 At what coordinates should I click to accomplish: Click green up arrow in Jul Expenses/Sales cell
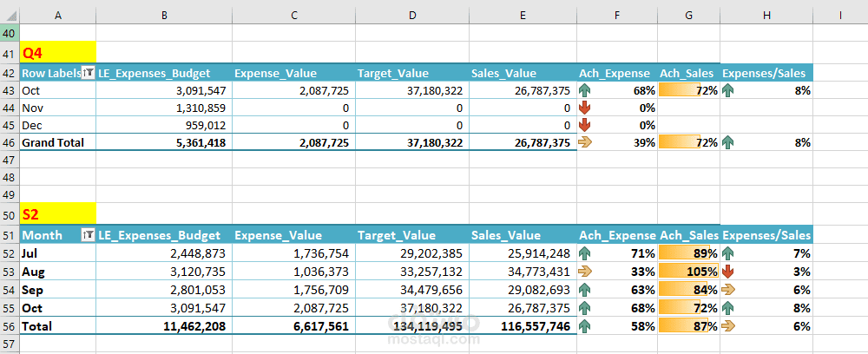728,253
